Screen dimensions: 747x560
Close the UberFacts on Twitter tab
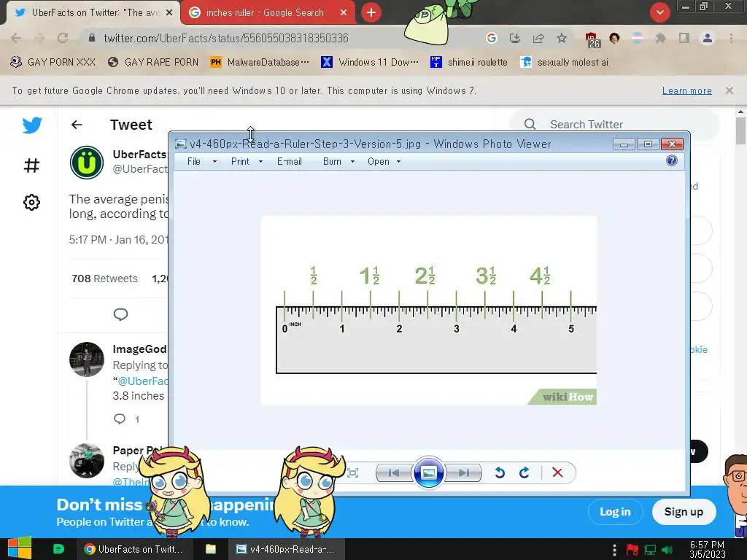pyautogui.click(x=169, y=13)
